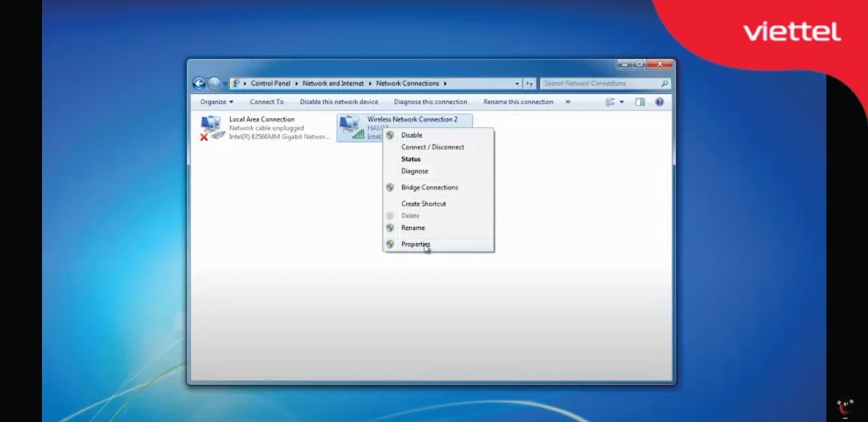Toggle the preview pane icon
Image resolution: width=868 pixels, height=422 pixels.
click(640, 102)
